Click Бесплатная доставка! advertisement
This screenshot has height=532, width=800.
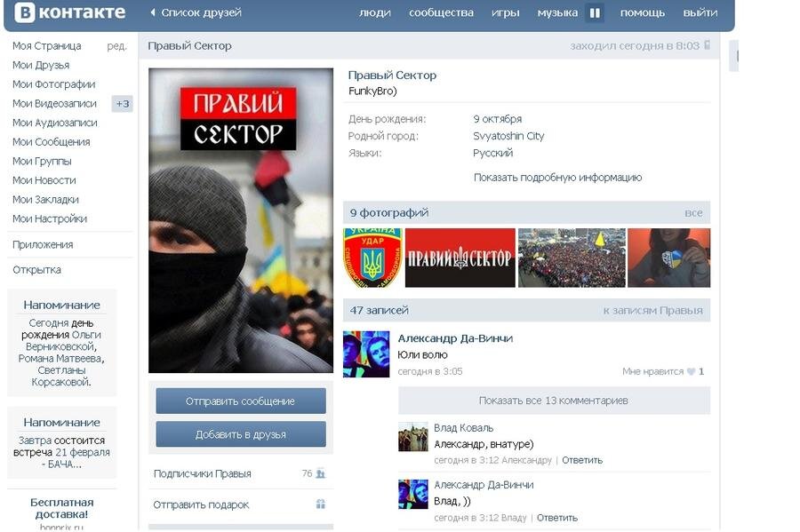pos(61,508)
